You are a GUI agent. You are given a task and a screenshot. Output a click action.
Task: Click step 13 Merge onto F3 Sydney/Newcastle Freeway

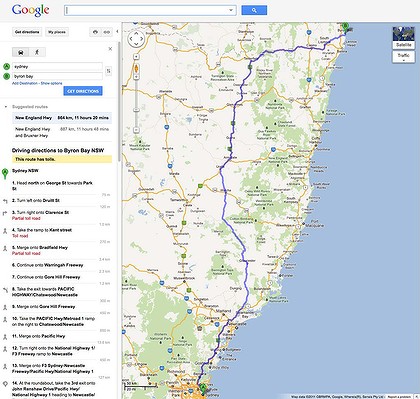[x=53, y=369]
